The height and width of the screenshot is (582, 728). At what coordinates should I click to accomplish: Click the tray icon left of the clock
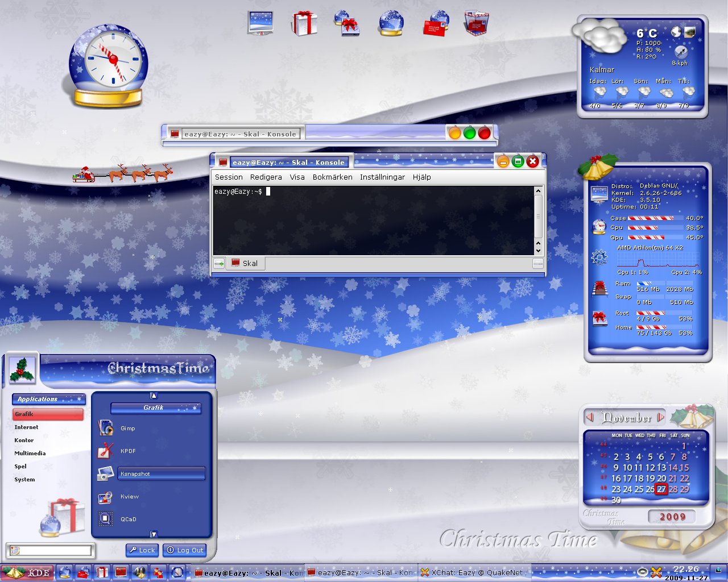[656, 572]
